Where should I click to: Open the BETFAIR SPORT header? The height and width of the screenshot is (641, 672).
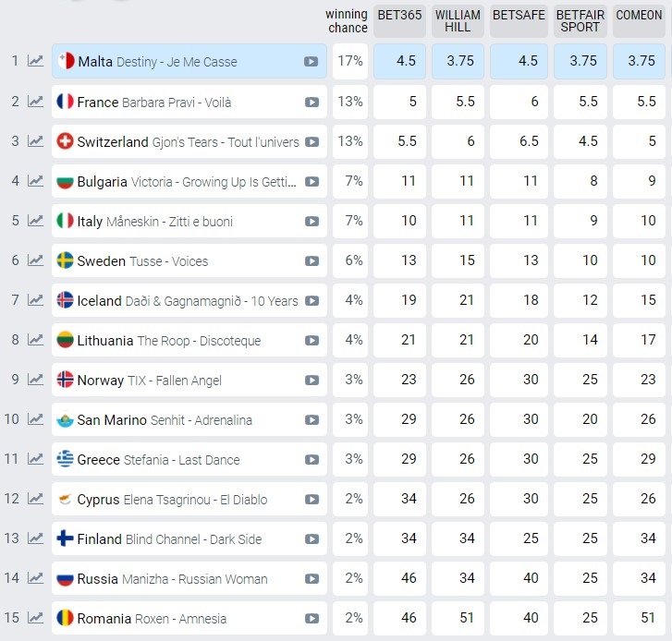(580, 21)
